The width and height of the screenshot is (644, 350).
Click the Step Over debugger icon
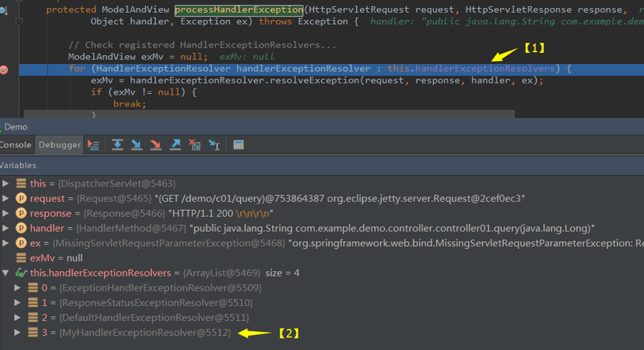[118, 145]
